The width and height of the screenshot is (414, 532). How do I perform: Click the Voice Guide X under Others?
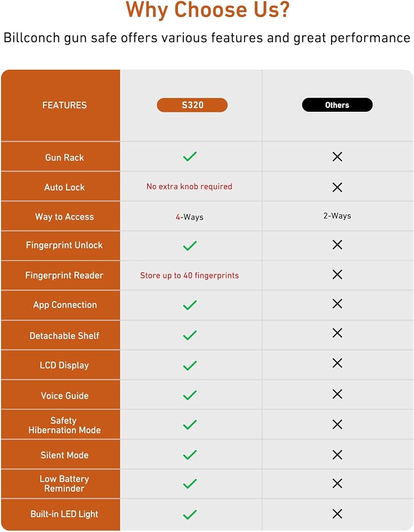pyautogui.click(x=337, y=394)
